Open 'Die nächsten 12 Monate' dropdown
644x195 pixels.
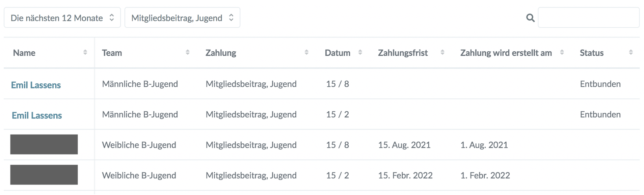click(x=62, y=18)
